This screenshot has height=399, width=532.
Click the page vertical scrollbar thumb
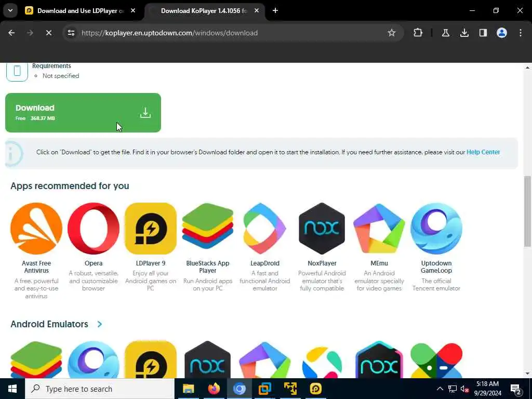[x=527, y=211]
